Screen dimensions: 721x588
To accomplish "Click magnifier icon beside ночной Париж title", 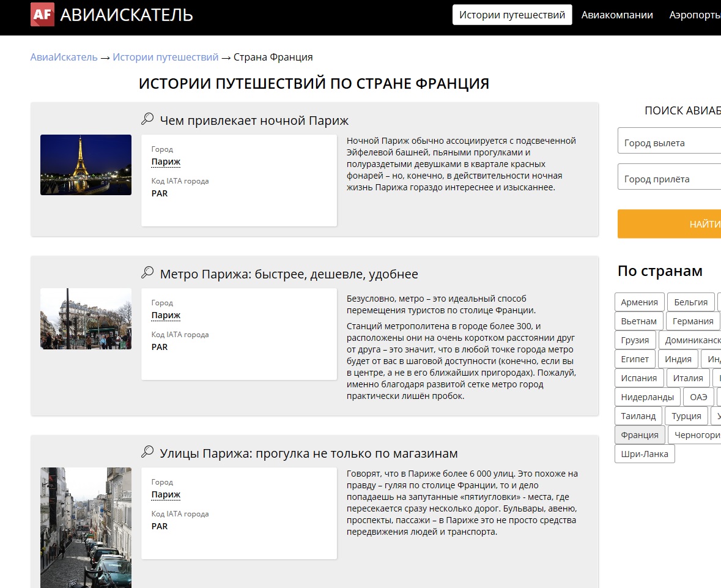I will [x=147, y=119].
